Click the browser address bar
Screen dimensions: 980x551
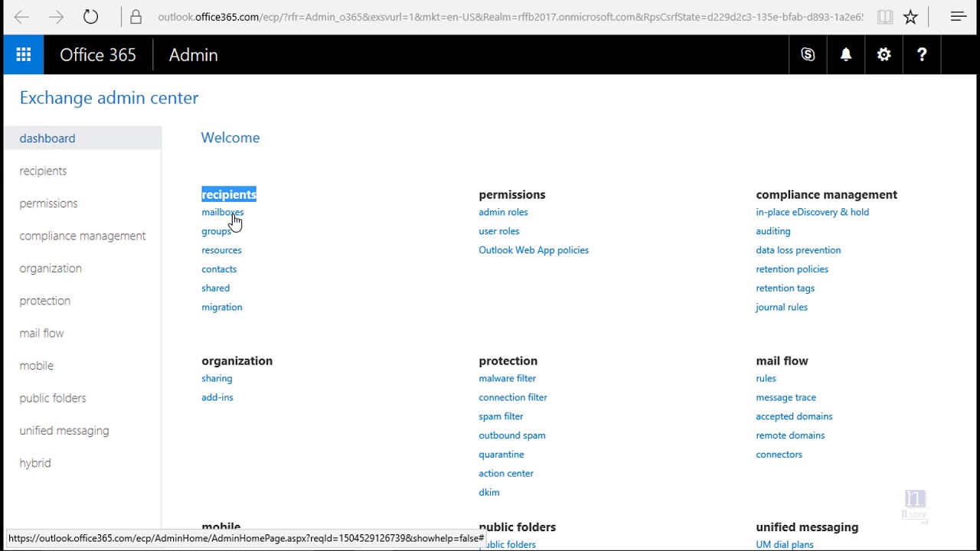click(x=510, y=17)
